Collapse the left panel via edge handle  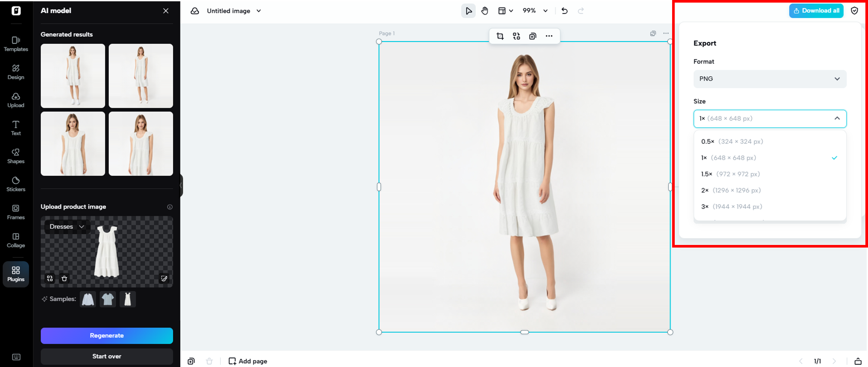pos(182,186)
